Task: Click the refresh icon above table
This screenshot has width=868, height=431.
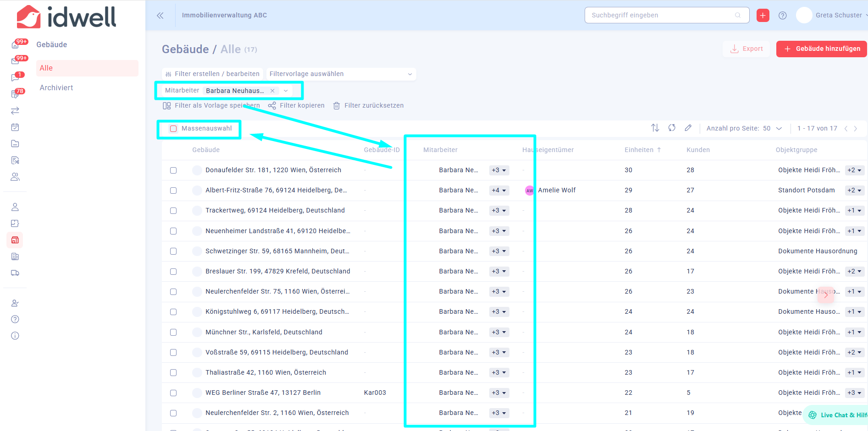Action: click(x=672, y=128)
